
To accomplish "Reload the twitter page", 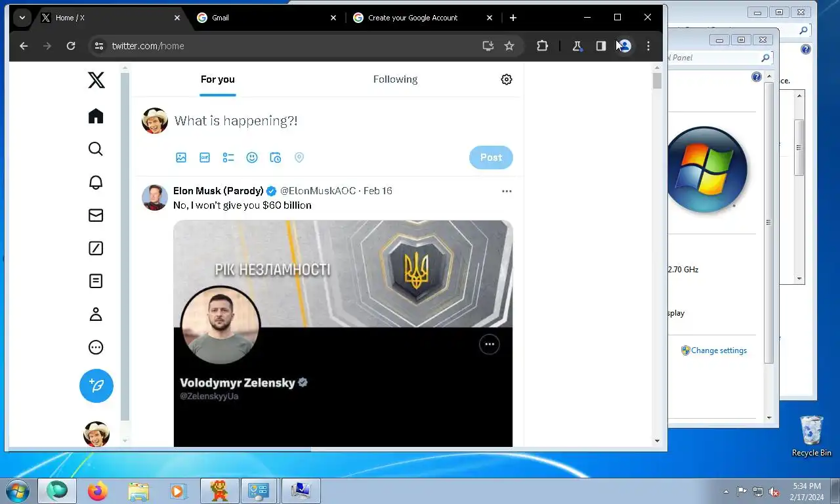I will (x=71, y=46).
